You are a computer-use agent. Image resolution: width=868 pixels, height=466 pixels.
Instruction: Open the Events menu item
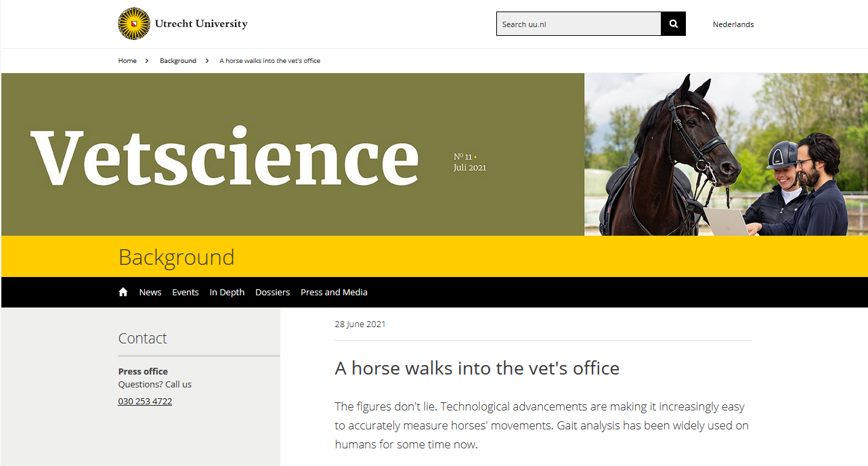pos(186,293)
